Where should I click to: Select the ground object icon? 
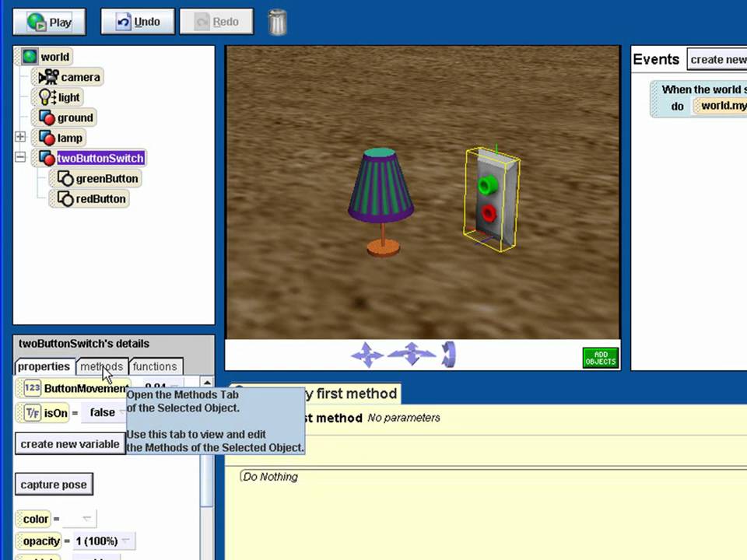pyautogui.click(x=47, y=117)
